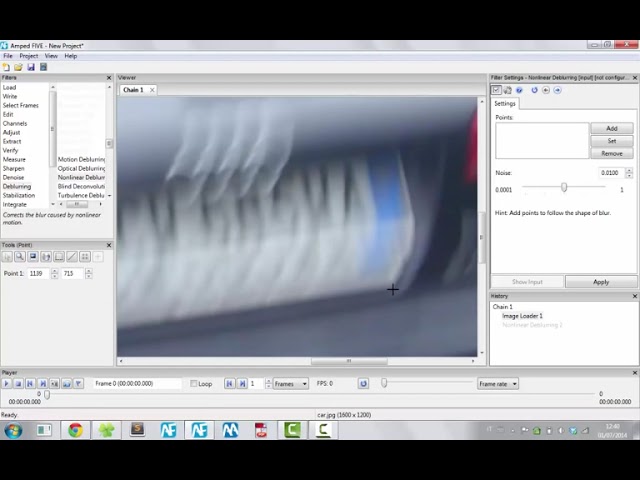Image resolution: width=640 pixels, height=480 pixels.
Task: Open the green clover app in taskbar
Action: tap(107, 430)
